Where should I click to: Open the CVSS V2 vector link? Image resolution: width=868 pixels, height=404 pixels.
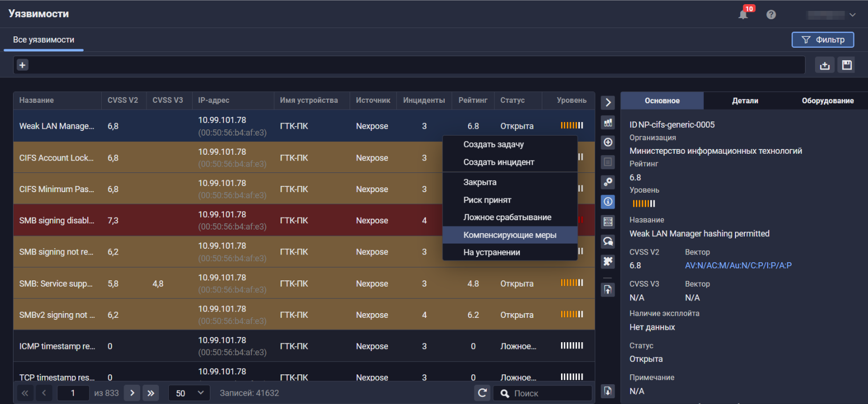(x=738, y=265)
